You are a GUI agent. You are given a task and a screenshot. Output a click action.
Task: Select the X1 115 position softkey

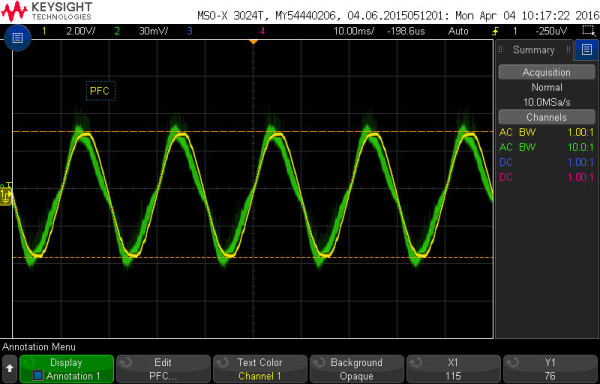pos(453,369)
